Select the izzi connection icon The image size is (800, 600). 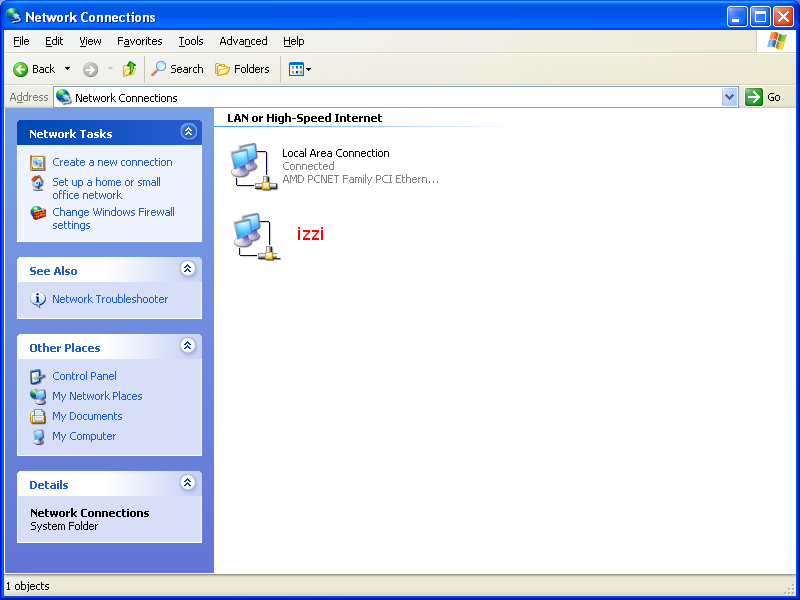tap(257, 236)
